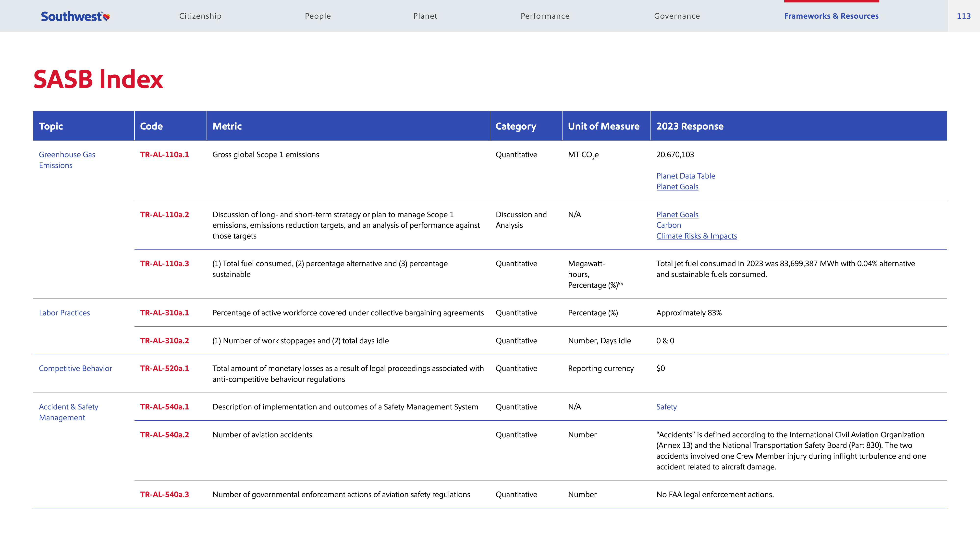Click Labor Practices topic
This screenshot has width=980, height=551.
tap(64, 312)
